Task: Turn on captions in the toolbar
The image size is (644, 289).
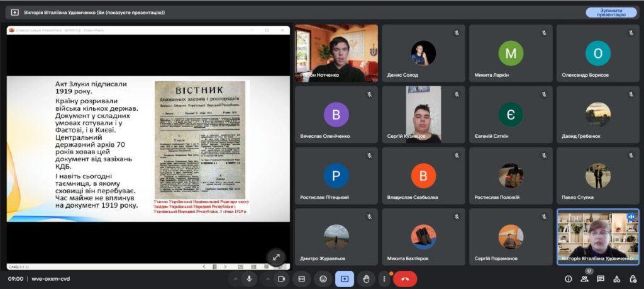Action: tap(302, 278)
